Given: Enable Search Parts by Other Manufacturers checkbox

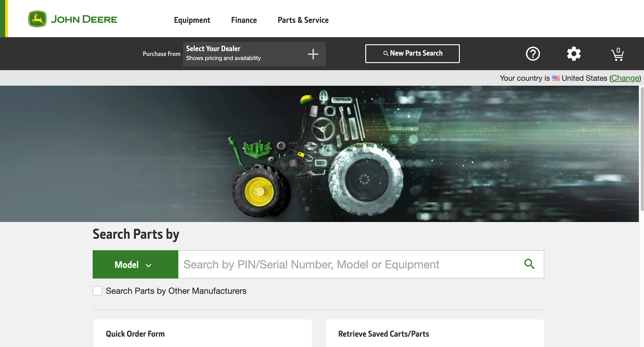Looking at the screenshot, I should (x=97, y=291).
